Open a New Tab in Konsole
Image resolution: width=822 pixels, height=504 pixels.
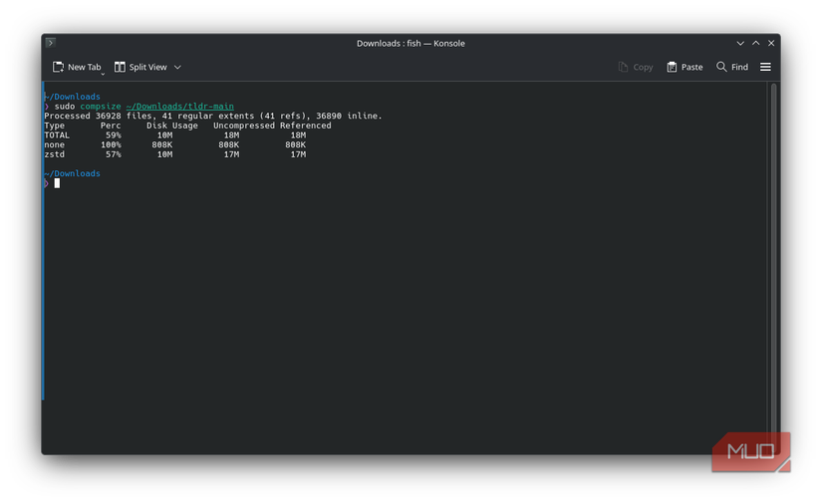point(77,67)
